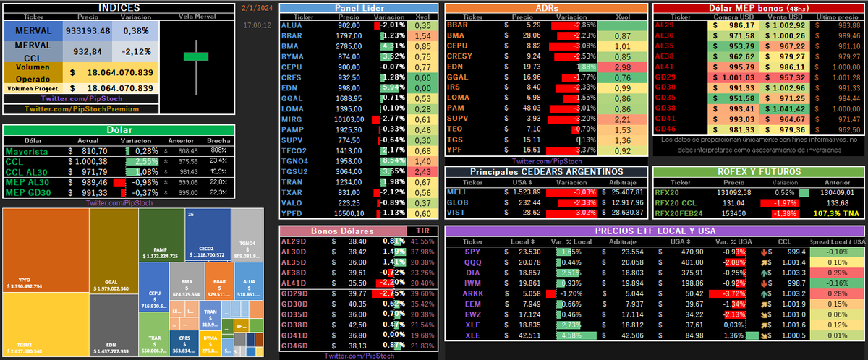
Task: Click the RFX20FEB24 futures ticker
Action: coord(677,214)
